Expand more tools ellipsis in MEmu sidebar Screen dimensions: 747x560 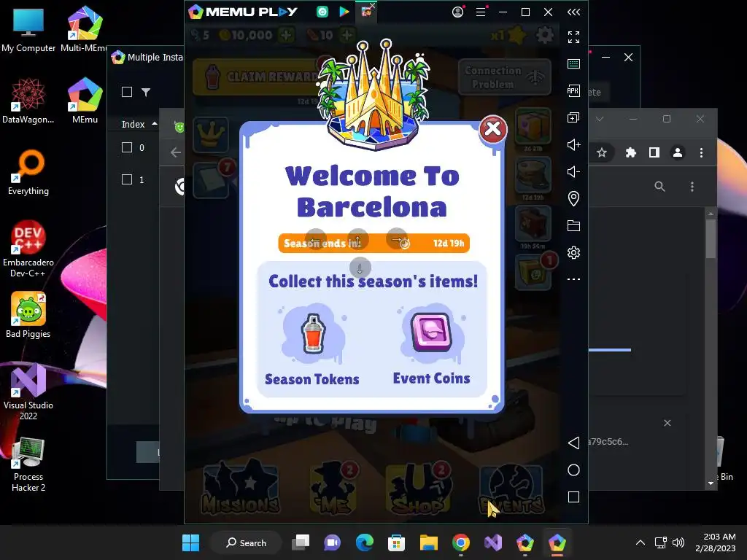tap(573, 279)
